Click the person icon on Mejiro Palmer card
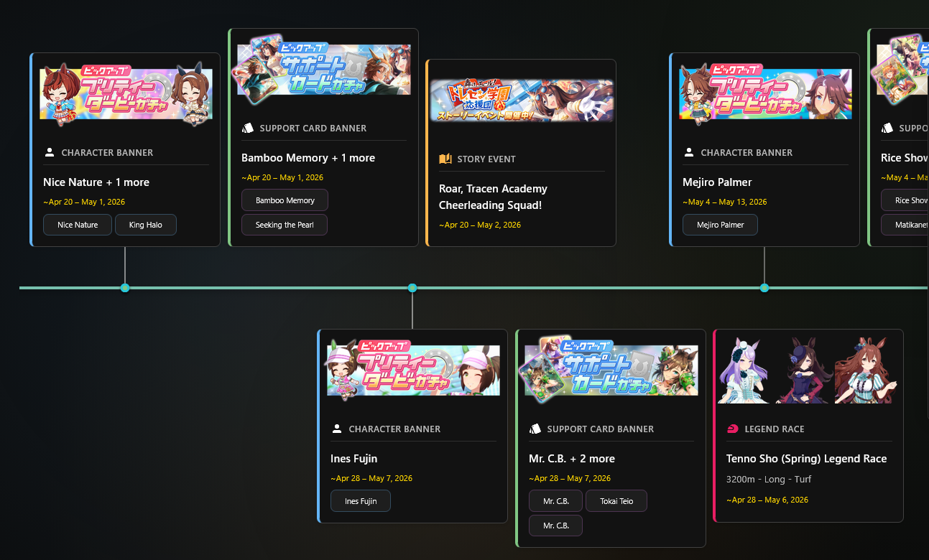The width and height of the screenshot is (929, 560). [x=689, y=152]
